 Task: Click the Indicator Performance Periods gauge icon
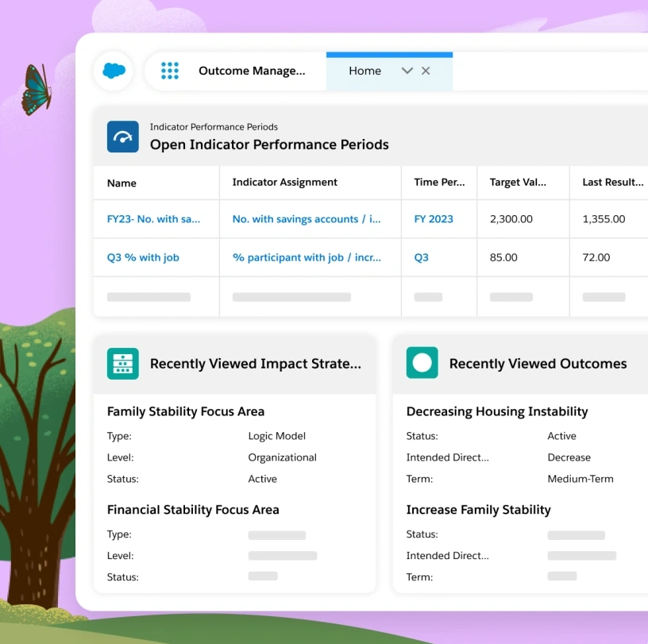coord(123,137)
